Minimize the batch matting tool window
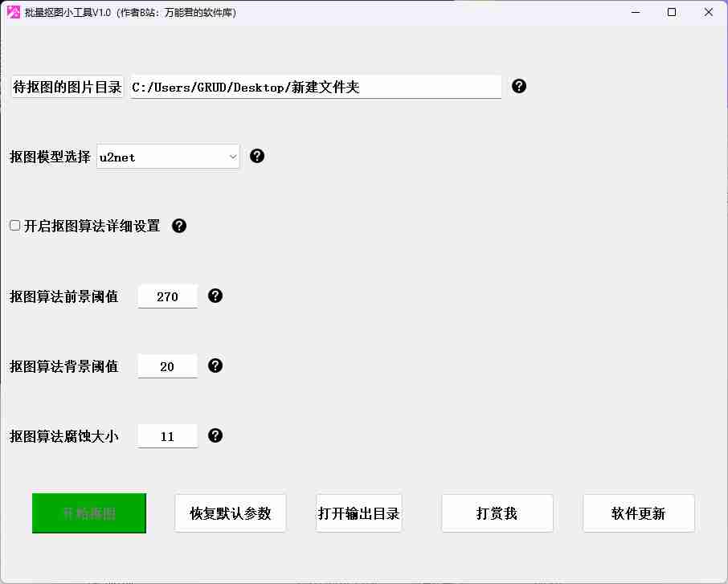The height and width of the screenshot is (584, 728). [x=634, y=12]
